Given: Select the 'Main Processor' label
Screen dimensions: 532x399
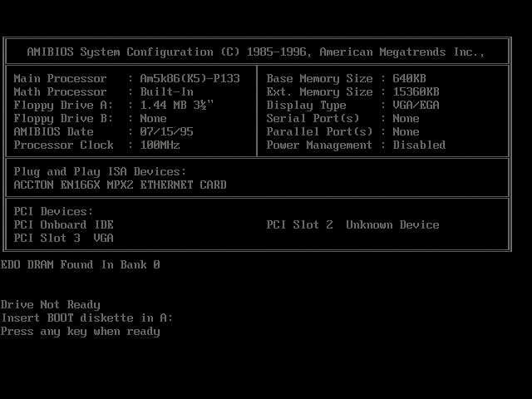Looking at the screenshot, I should [x=60, y=78].
